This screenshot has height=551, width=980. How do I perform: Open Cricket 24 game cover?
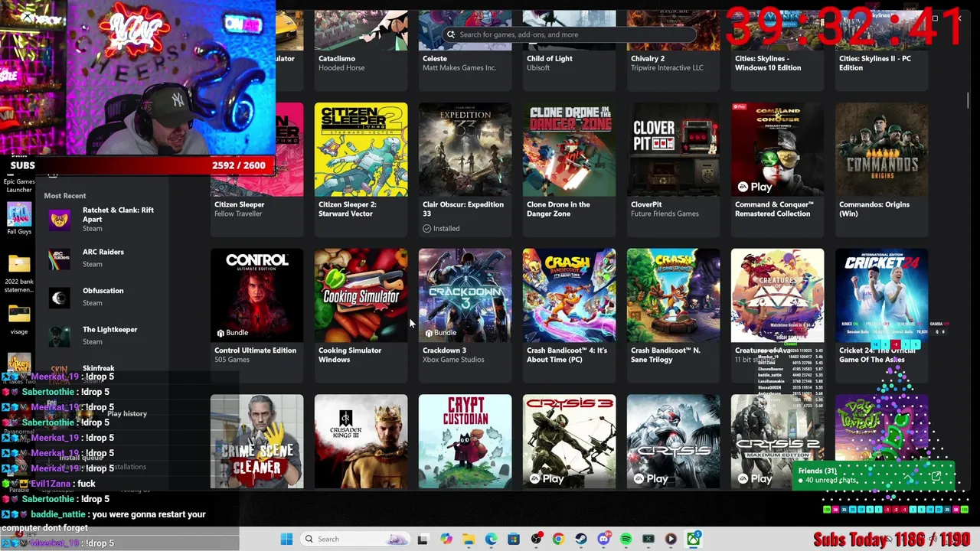881,295
